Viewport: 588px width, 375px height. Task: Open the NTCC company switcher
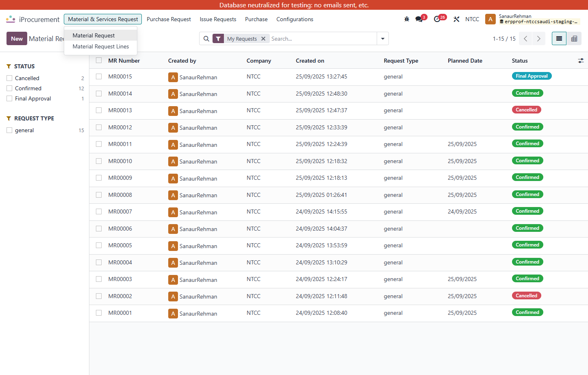pos(472,19)
